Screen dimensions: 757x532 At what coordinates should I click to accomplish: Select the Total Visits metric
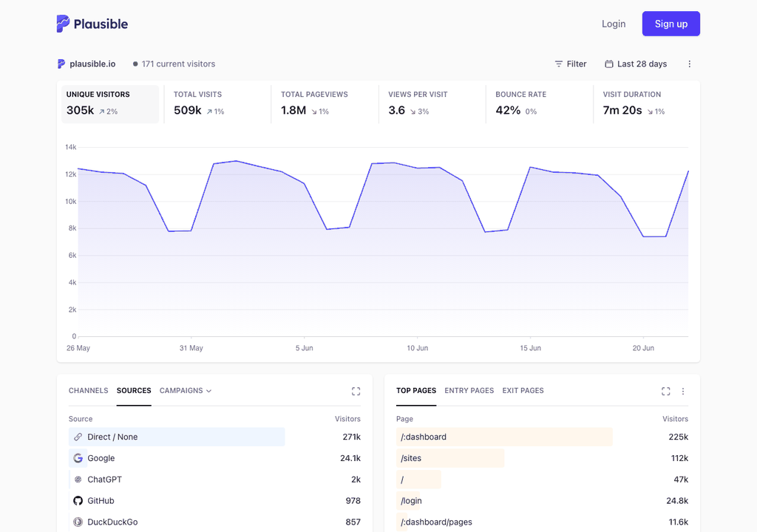[218, 104]
